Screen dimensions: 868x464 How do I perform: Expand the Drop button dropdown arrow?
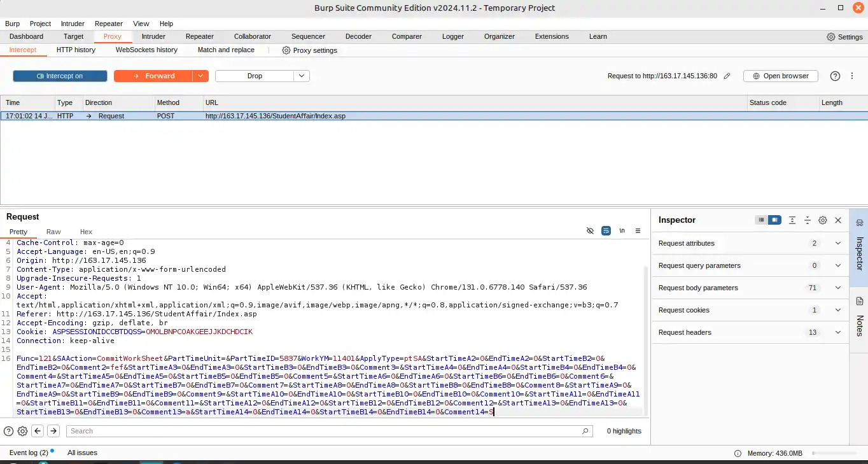click(302, 76)
